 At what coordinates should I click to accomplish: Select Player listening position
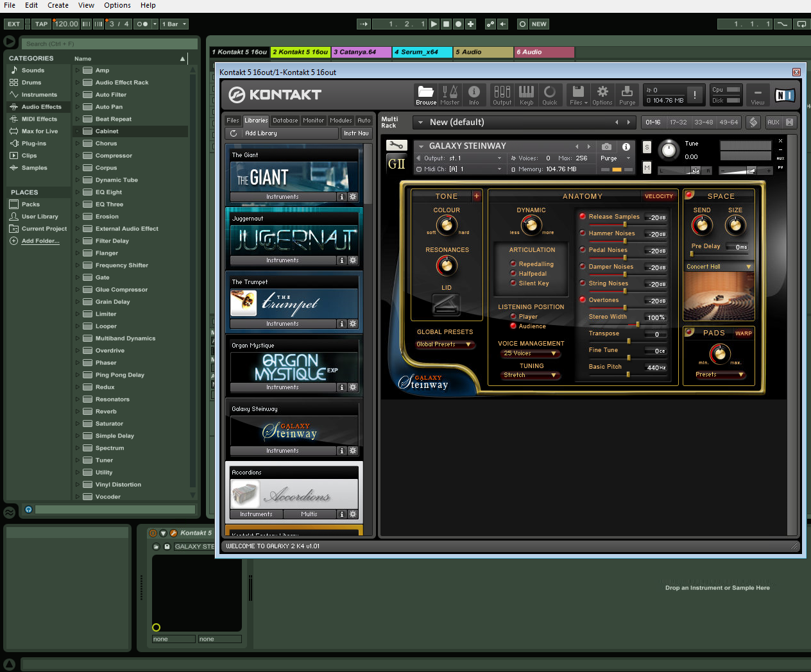coord(513,316)
